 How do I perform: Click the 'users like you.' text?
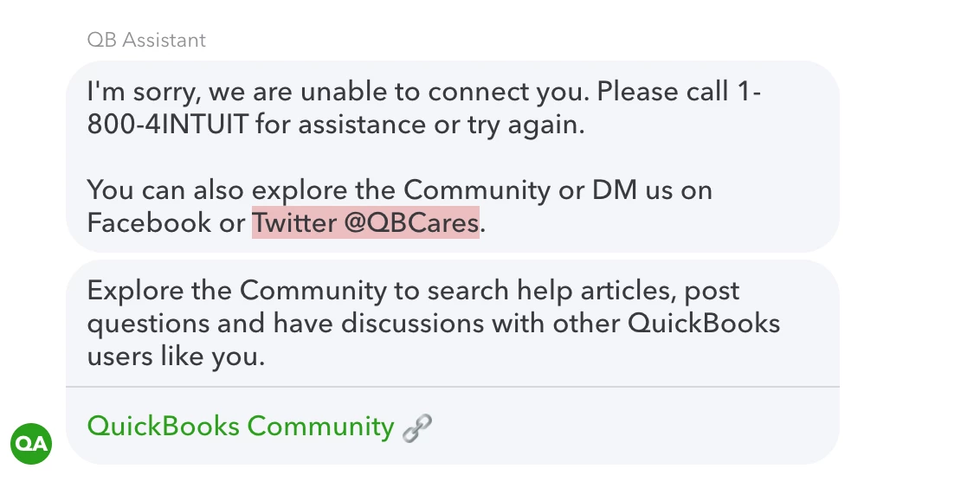[177, 356]
